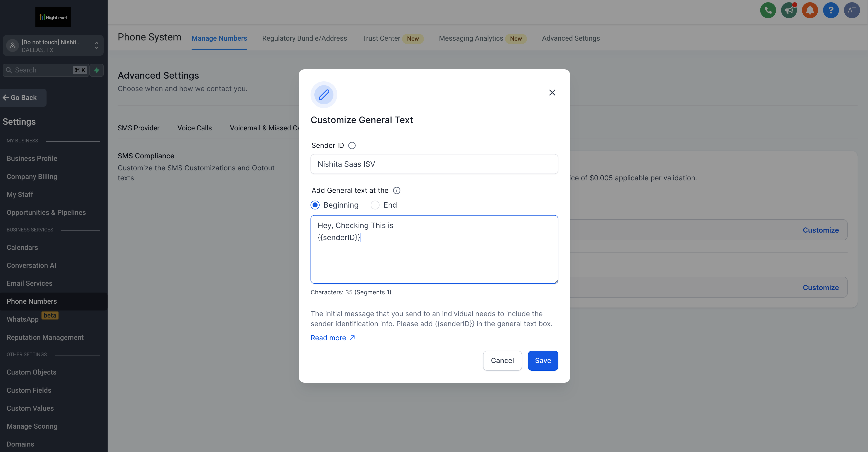
Task: Click the Messaging Analytics tab
Action: (x=471, y=38)
